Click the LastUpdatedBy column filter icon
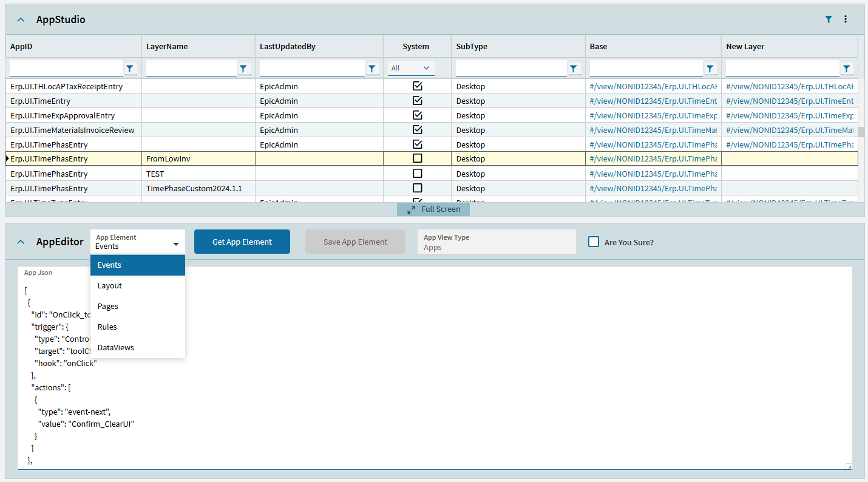Screen dimensions: 868x482 click(373, 69)
